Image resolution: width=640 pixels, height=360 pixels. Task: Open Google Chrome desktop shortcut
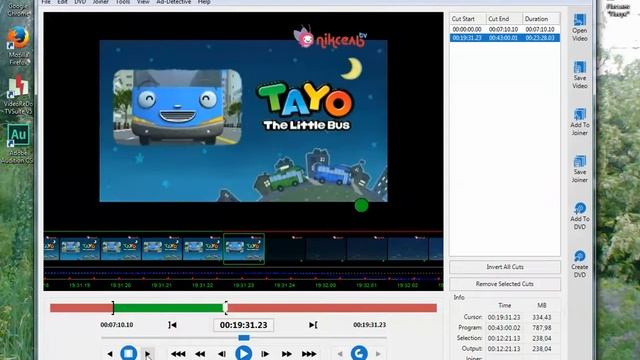click(x=18, y=8)
